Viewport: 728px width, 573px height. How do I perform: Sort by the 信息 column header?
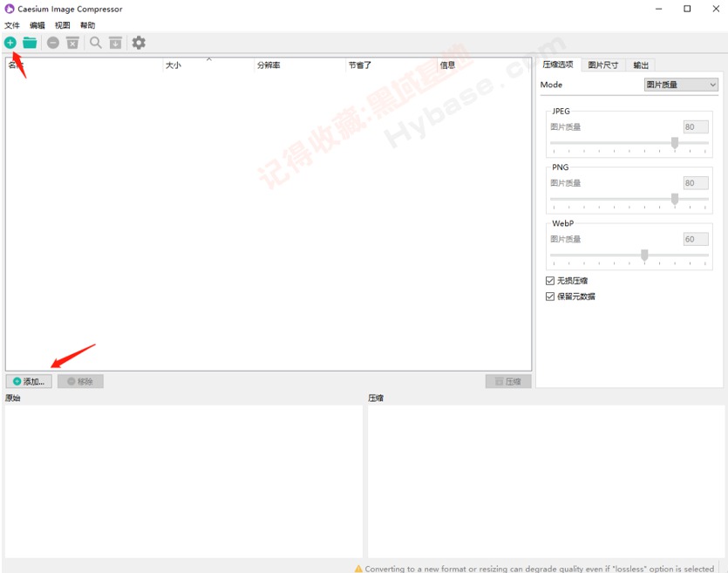pos(484,65)
